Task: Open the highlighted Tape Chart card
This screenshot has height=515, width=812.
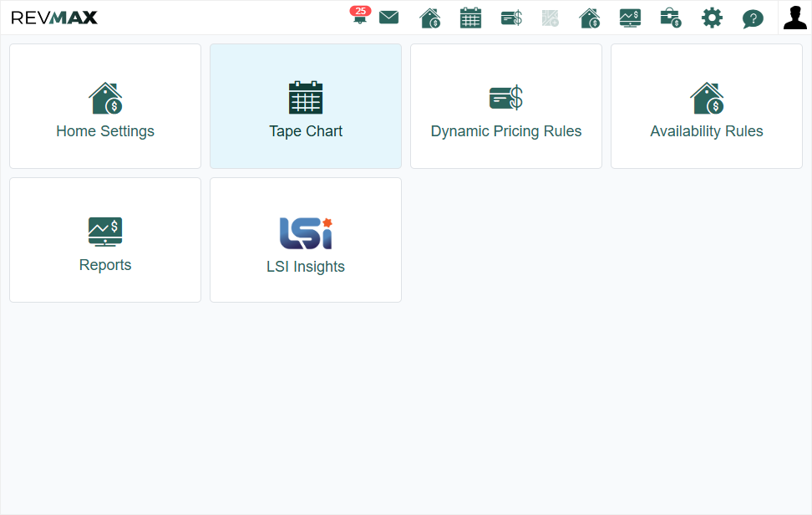Action: 306,106
